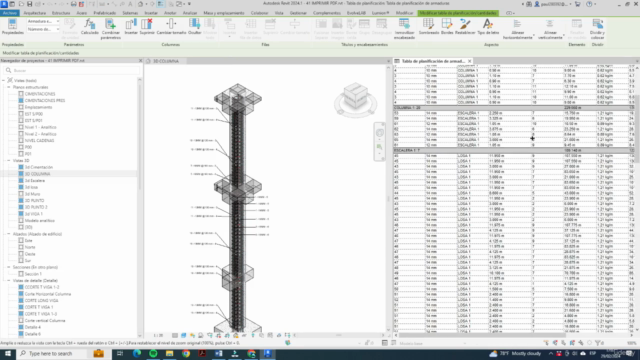This screenshot has height=360, width=640.
Task: Select Sección 1 in browser
Action: pos(33,274)
